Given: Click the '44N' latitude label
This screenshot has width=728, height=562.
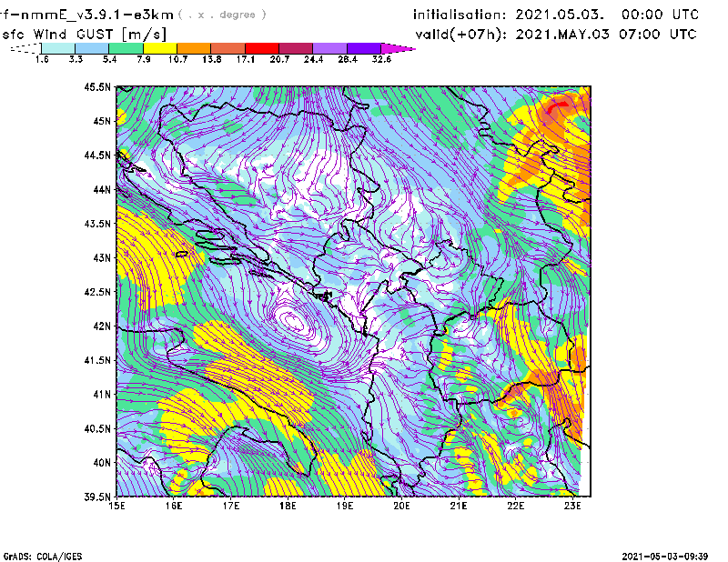Looking at the screenshot, I should coord(102,189).
